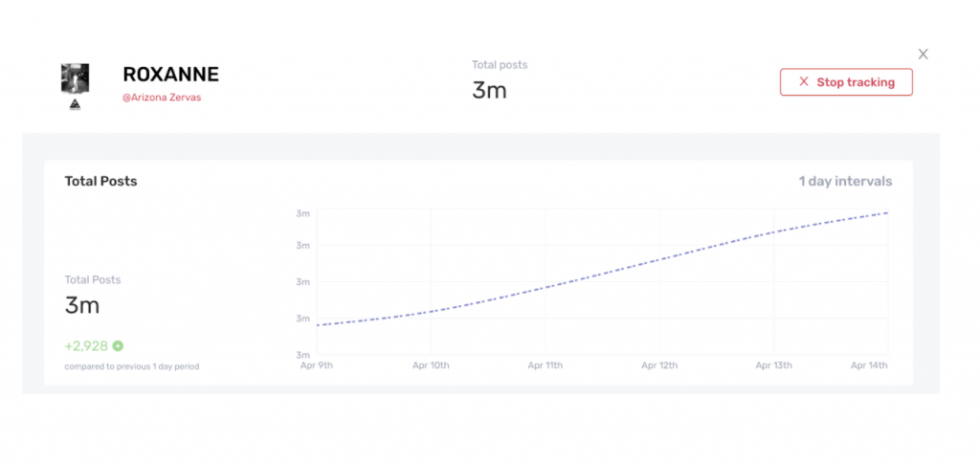Open the @Arizona Zervas artist link
This screenshot has height=463, width=980.
(x=162, y=98)
